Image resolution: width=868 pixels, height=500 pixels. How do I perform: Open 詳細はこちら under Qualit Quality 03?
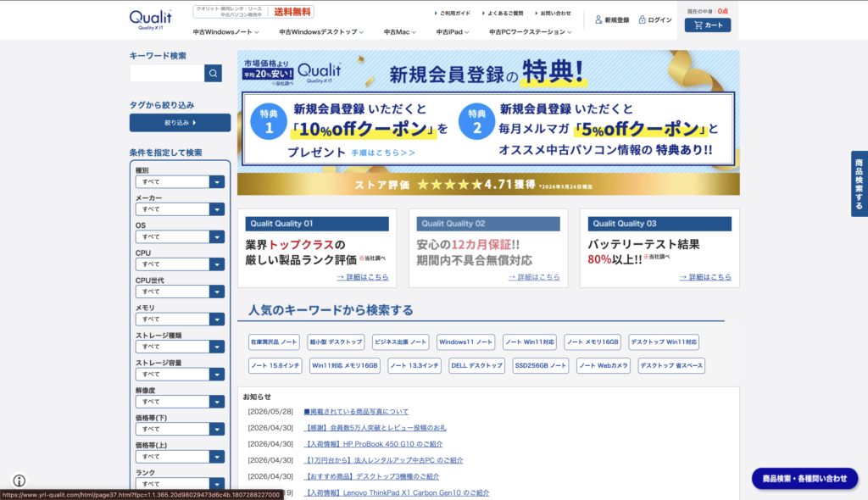coord(705,277)
